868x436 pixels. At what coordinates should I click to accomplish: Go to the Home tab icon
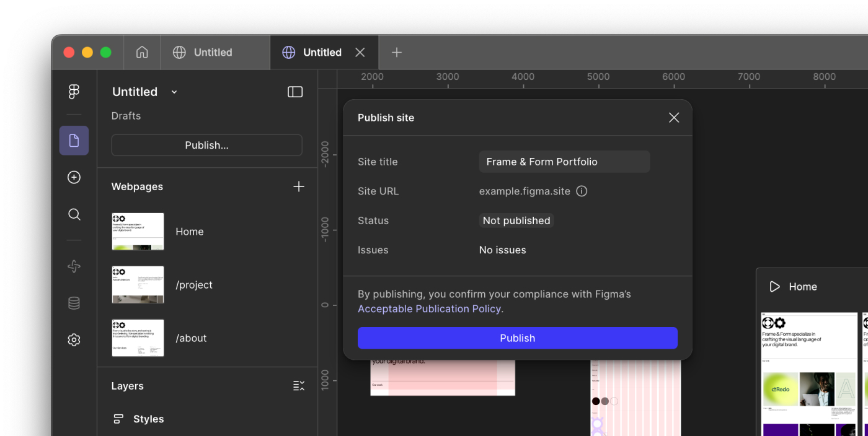142,52
